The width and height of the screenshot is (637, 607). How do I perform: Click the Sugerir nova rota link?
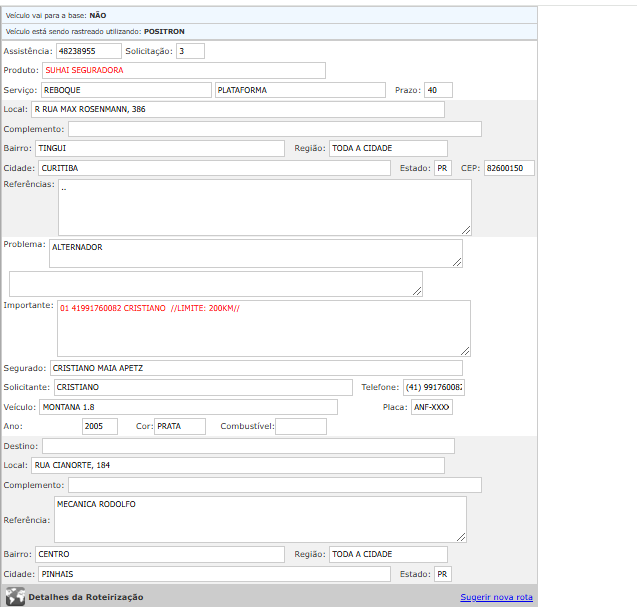coord(496,597)
